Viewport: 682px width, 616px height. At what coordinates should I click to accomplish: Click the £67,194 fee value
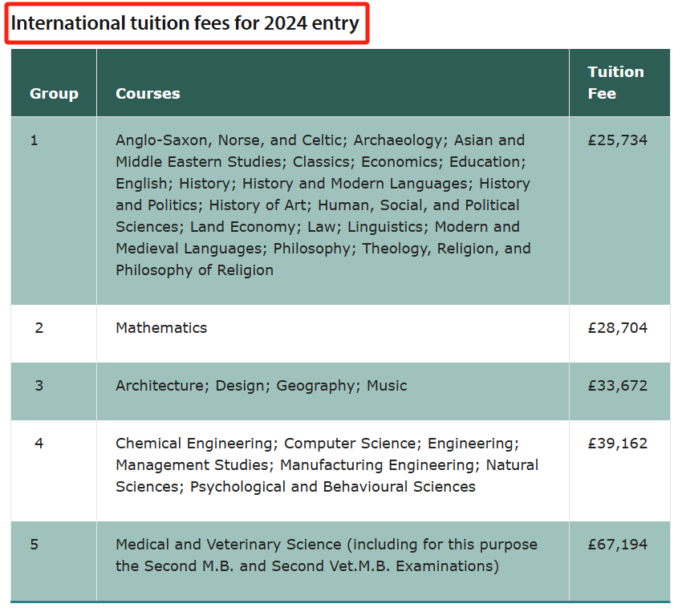[x=617, y=545]
